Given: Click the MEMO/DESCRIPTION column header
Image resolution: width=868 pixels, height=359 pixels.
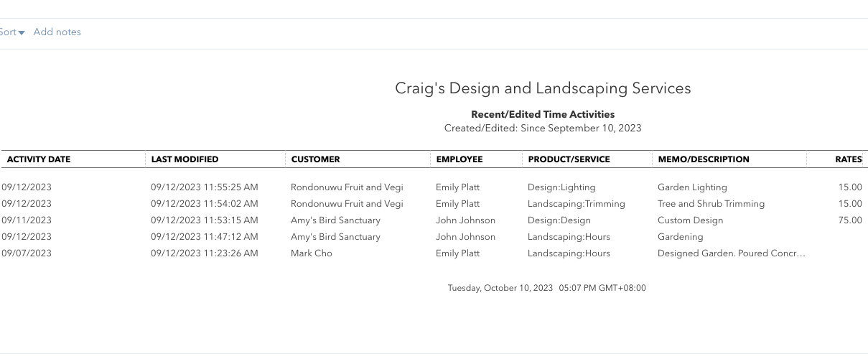Looking at the screenshot, I should (x=703, y=159).
